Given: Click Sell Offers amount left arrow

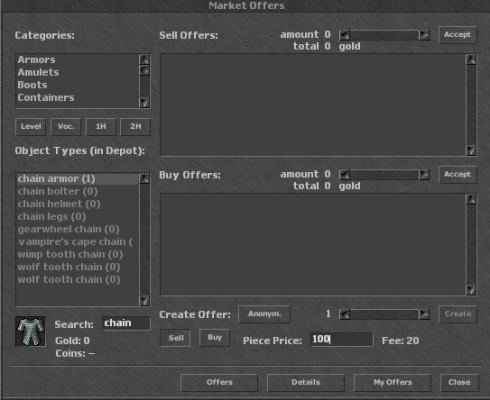Looking at the screenshot, I should [x=344, y=35].
